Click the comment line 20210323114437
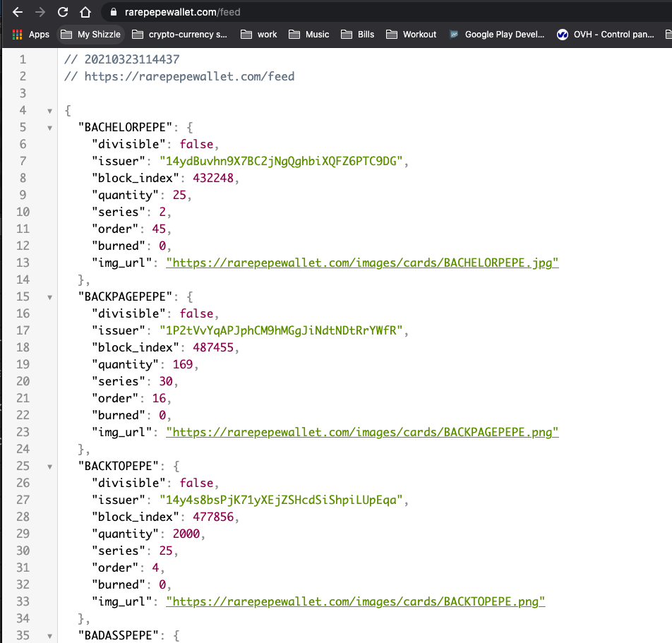The image size is (672, 643). (x=121, y=59)
